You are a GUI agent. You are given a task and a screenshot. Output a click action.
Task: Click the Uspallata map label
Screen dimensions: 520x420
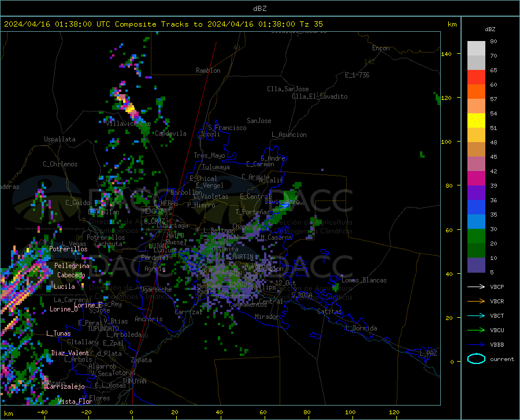[x=60, y=139]
